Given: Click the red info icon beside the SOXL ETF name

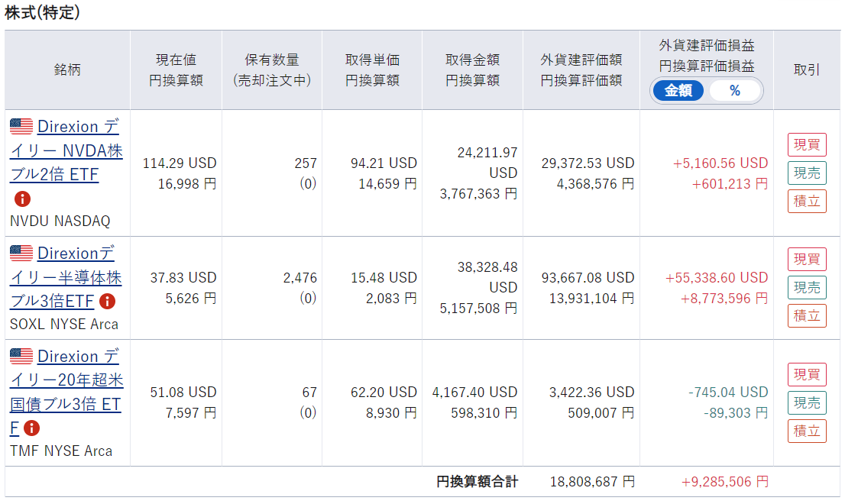Looking at the screenshot, I should [x=107, y=301].
